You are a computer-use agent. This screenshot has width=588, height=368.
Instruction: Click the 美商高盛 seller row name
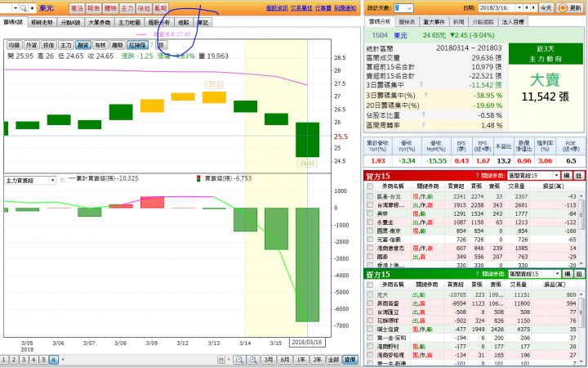pyautogui.click(x=388, y=303)
